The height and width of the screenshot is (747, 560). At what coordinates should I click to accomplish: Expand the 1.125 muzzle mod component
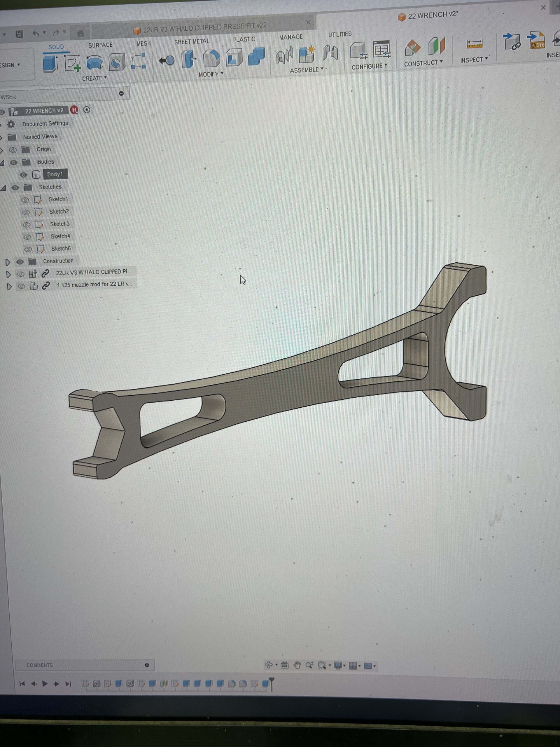coord(9,287)
